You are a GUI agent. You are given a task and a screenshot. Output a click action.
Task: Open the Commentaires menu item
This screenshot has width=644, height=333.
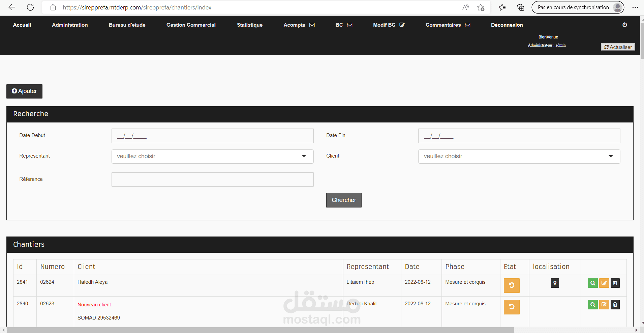coord(443,25)
